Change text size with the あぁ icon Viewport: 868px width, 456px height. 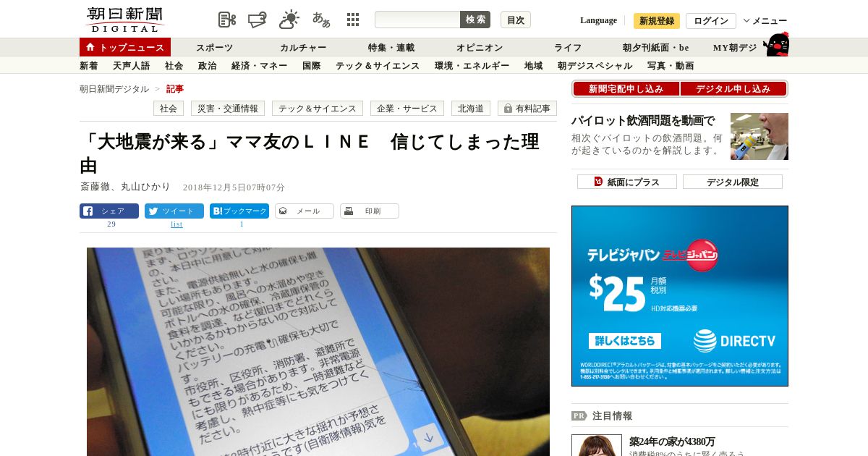pyautogui.click(x=321, y=20)
